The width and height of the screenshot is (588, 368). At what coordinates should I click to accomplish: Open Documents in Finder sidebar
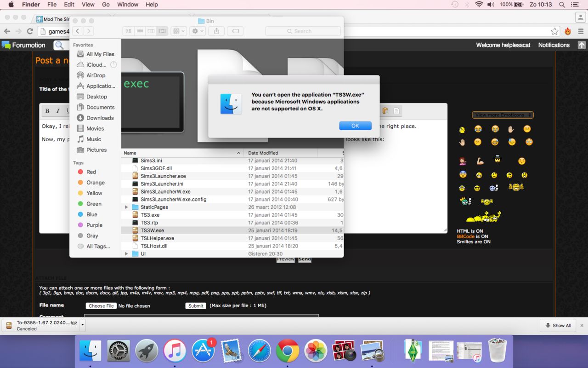coord(96,107)
